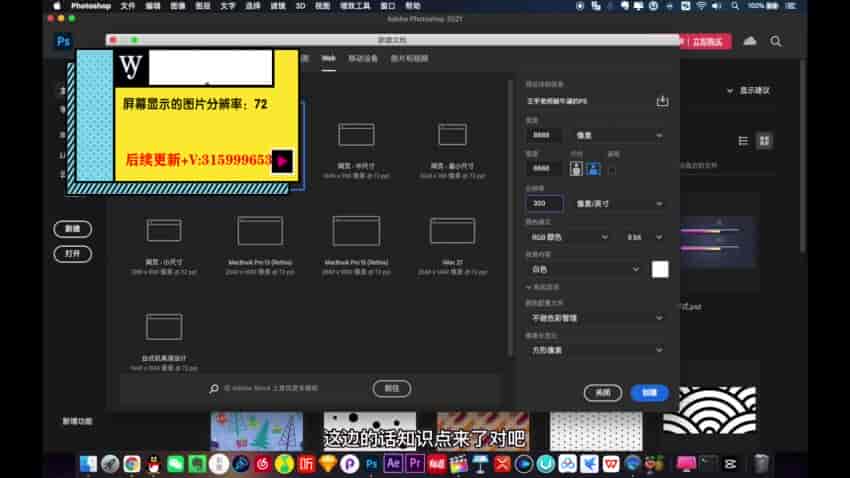Image resolution: width=850 pixels, height=478 pixels.
Task: Open QQ penguin app from the dock
Action: [154, 464]
